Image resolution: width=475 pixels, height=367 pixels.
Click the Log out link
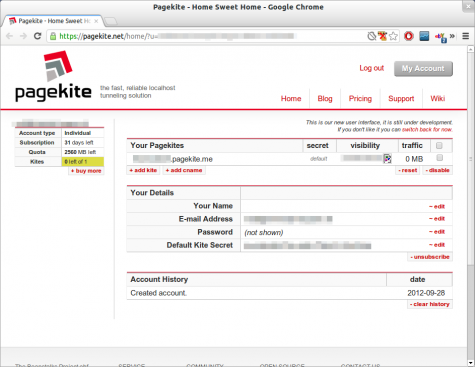pos(372,68)
